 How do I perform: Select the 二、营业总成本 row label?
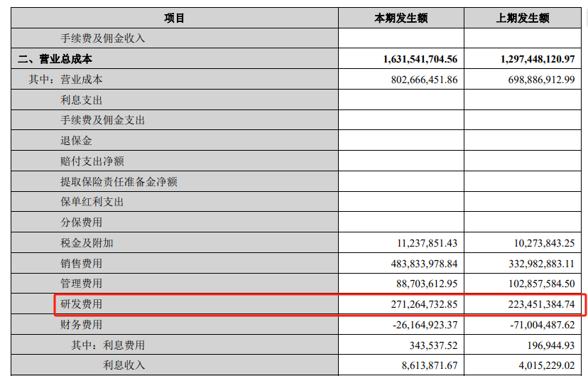(55, 59)
